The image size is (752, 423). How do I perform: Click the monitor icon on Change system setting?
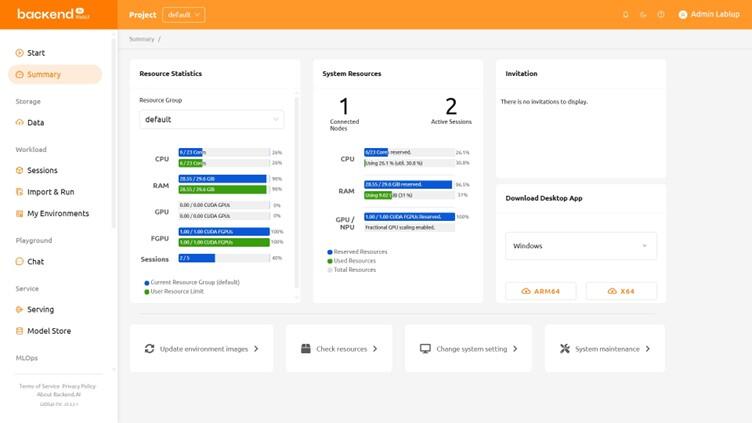[x=425, y=349]
